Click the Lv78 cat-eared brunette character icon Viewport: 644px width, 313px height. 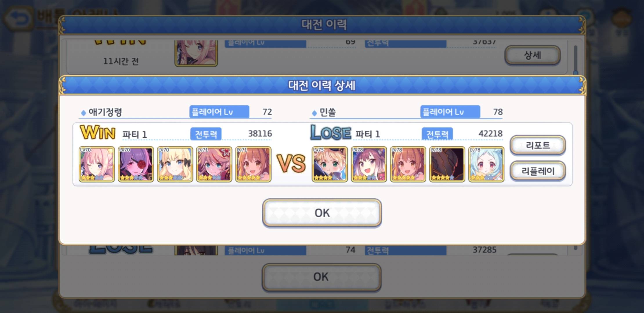click(x=369, y=164)
